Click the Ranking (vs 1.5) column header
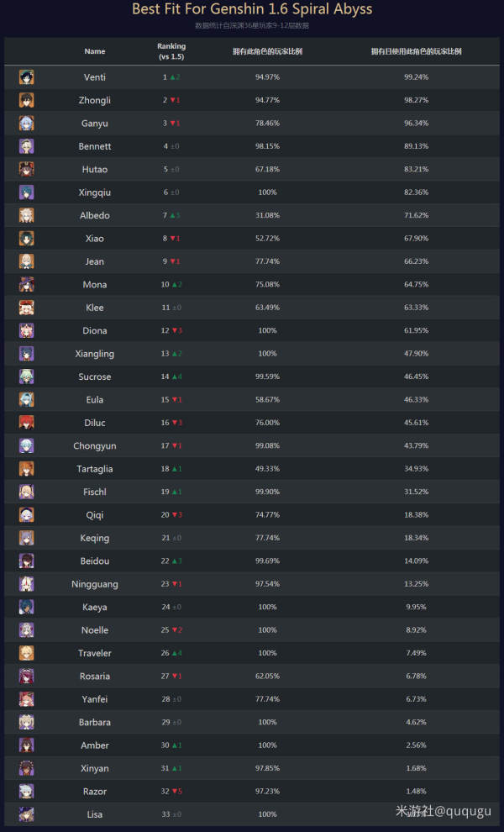The height and width of the screenshot is (832, 504). (171, 51)
